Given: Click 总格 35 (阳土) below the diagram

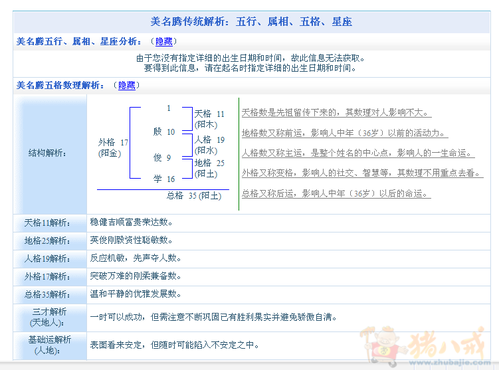Looking at the screenshot, I should point(194,196).
